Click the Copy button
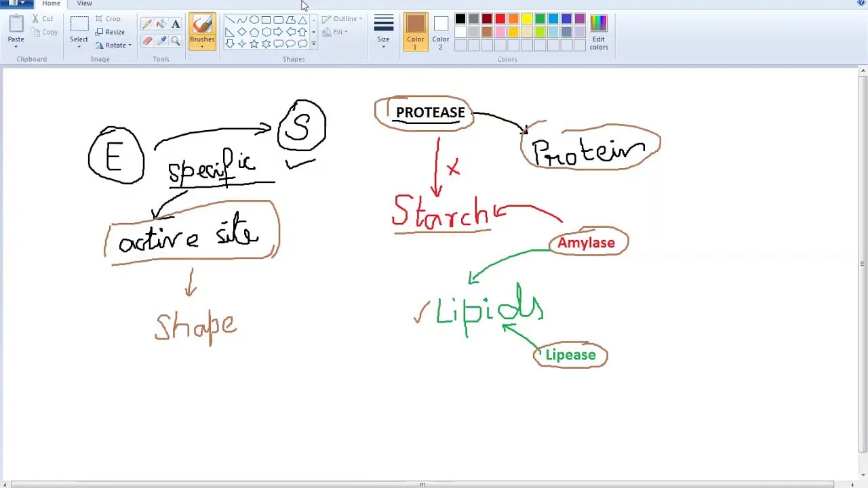Screen dimensions: 868x488 [x=45, y=32]
